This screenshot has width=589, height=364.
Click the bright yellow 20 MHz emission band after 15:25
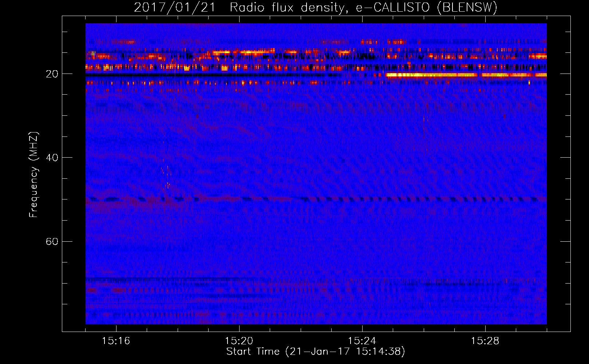pos(466,75)
